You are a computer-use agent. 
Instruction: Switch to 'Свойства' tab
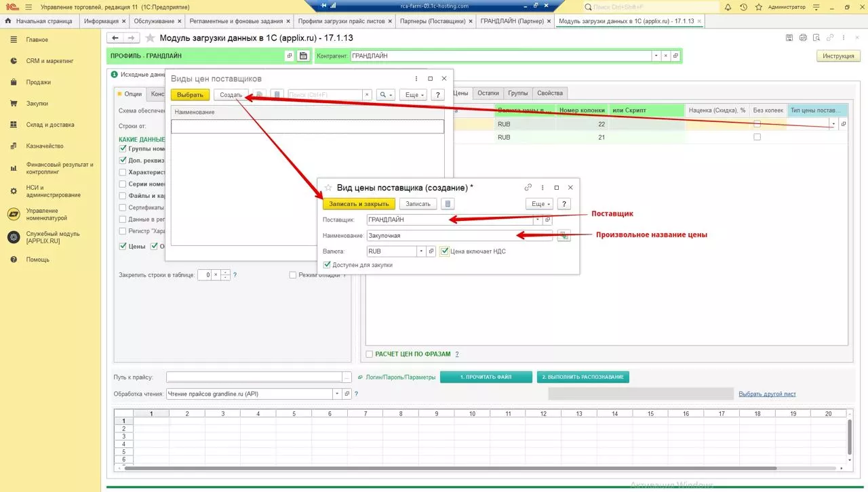[549, 93]
